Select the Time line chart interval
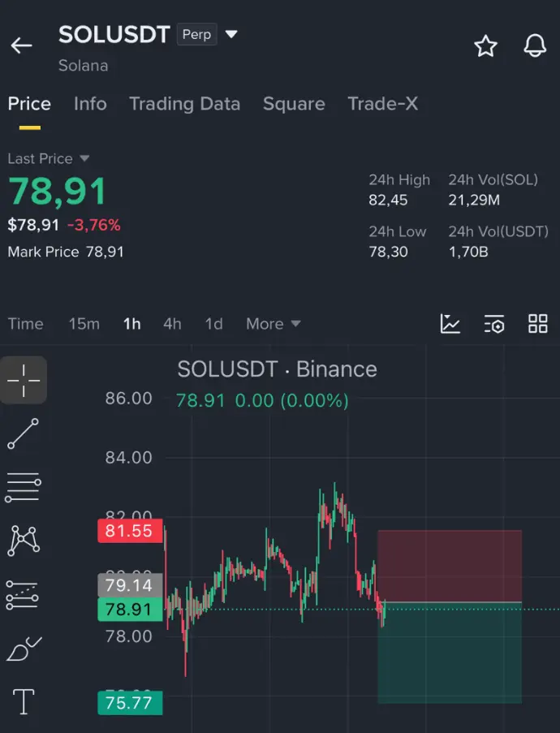Screen dimensions: 560x733 (x=26, y=324)
